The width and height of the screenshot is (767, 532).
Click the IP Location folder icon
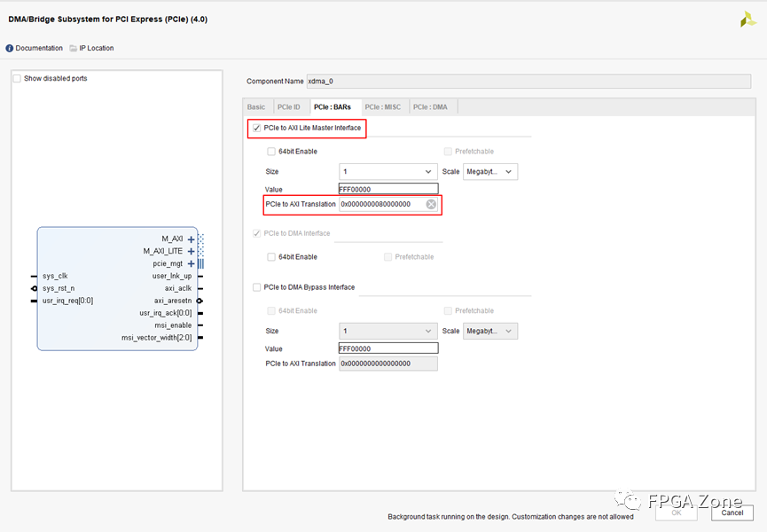coord(74,49)
